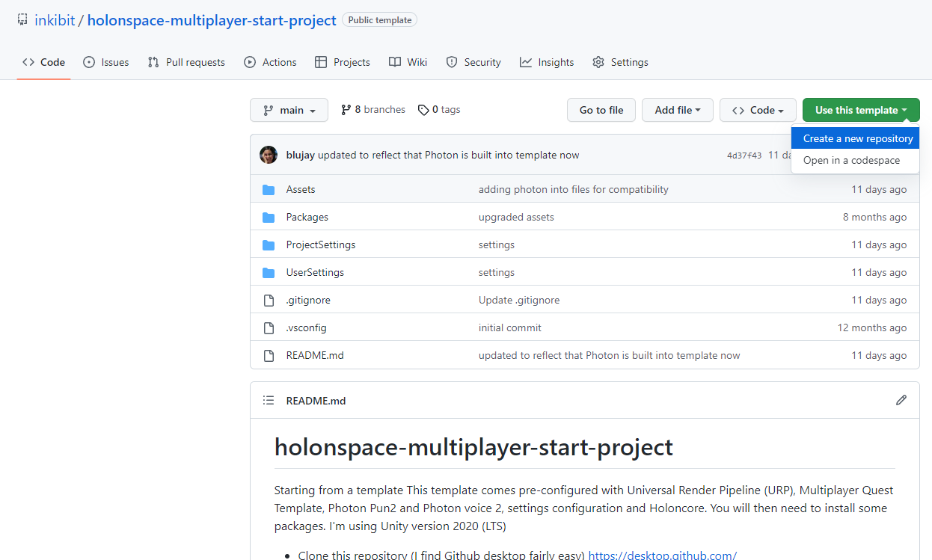The height and width of the screenshot is (560, 932).
Task: Click the UserSettings folder icon
Action: (269, 272)
